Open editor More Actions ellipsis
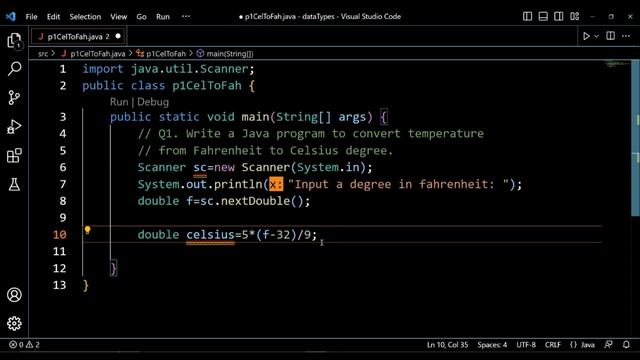Screen dimensions: 640x360 [x=626, y=36]
